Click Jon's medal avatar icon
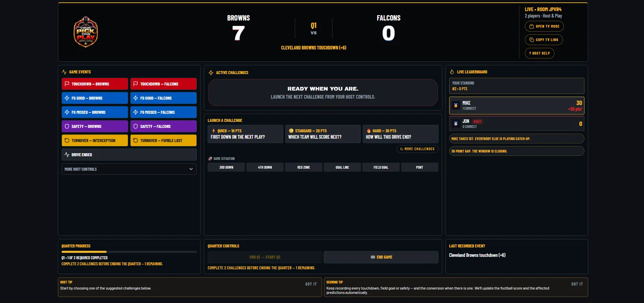 (x=456, y=124)
